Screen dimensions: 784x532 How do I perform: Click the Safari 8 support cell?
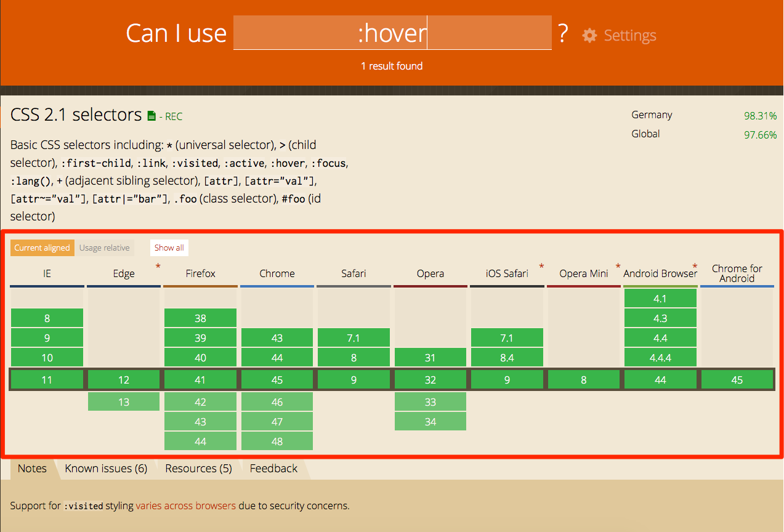354,358
